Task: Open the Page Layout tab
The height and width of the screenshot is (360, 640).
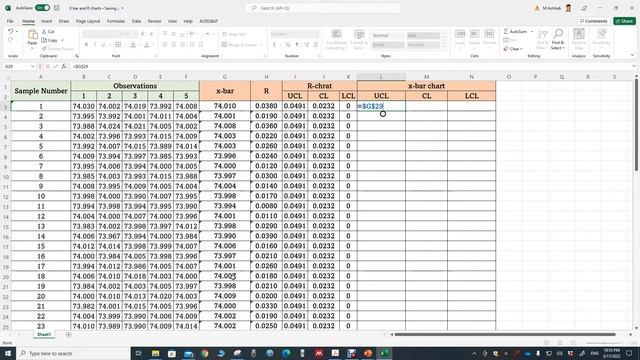Action: [x=88, y=21]
